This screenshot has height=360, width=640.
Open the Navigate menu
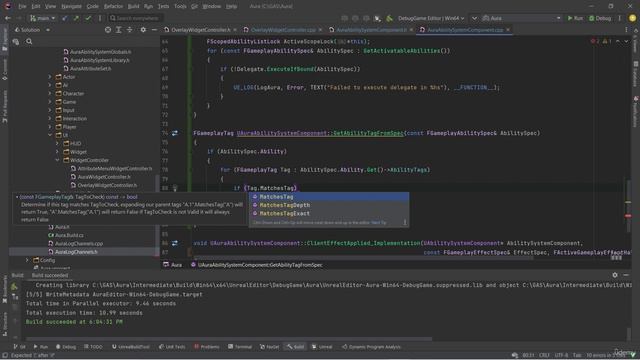point(71,7)
